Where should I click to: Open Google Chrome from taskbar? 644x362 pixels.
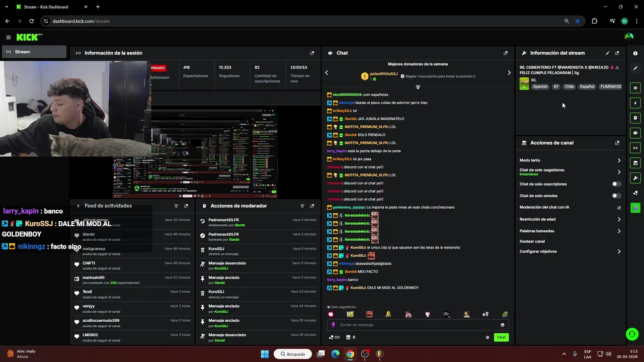(350, 354)
